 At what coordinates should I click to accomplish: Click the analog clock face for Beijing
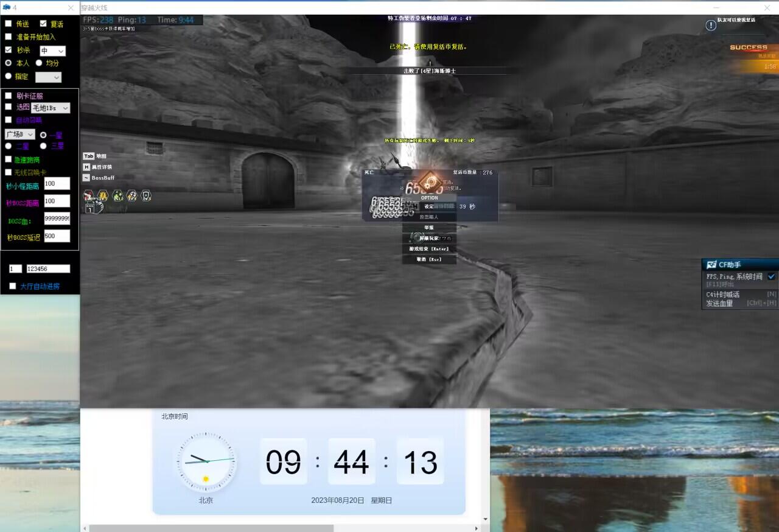pyautogui.click(x=206, y=462)
